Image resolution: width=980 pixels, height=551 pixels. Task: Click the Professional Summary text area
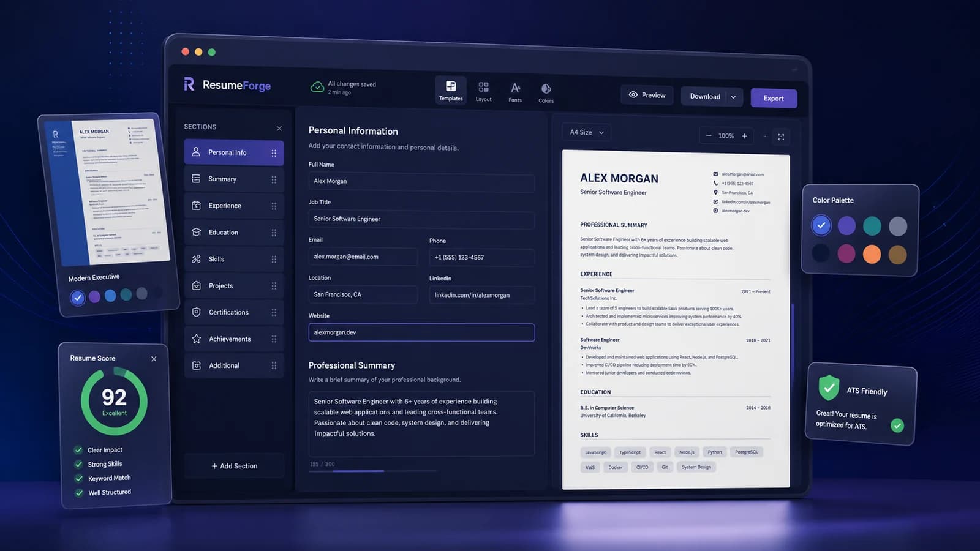421,424
